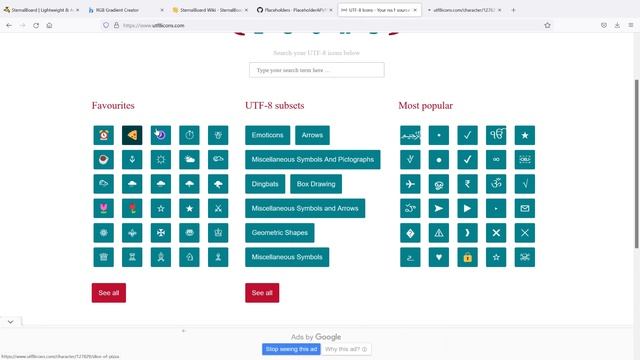Open the Box Drawing subset

[316, 184]
